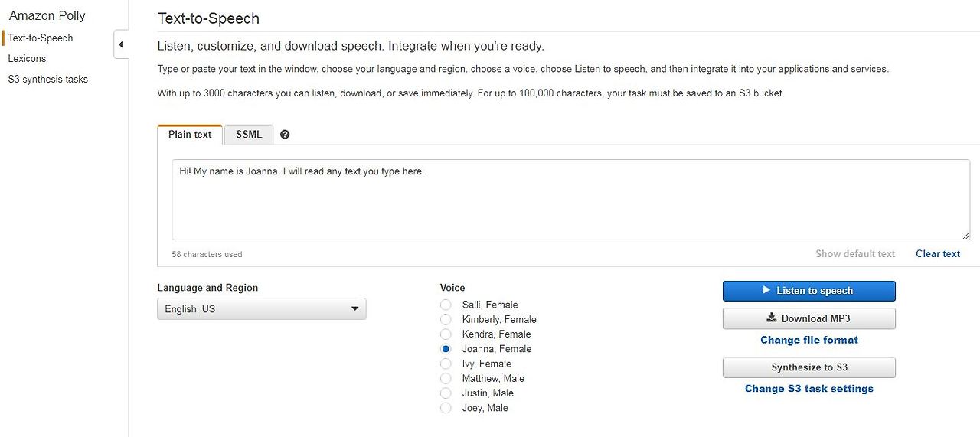The width and height of the screenshot is (980, 437).
Task: Click the Synthesize to S3 button
Action: pyautogui.click(x=808, y=367)
